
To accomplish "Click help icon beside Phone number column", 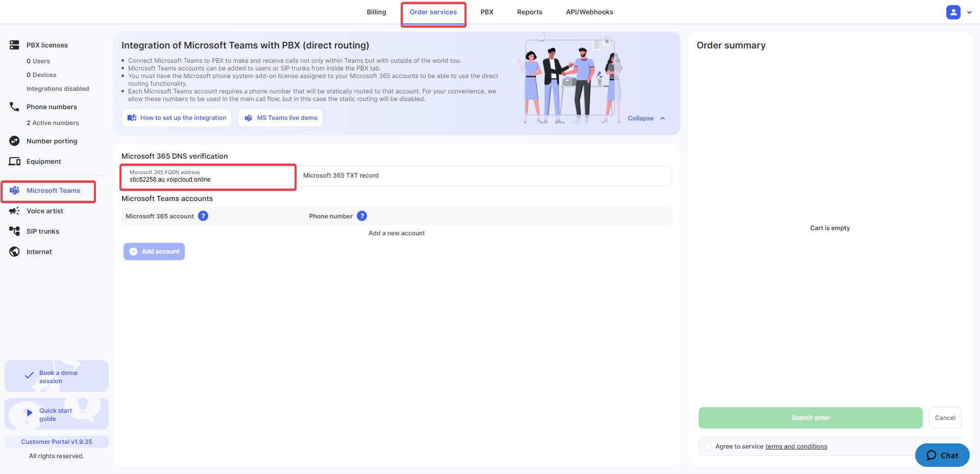I will (x=362, y=216).
